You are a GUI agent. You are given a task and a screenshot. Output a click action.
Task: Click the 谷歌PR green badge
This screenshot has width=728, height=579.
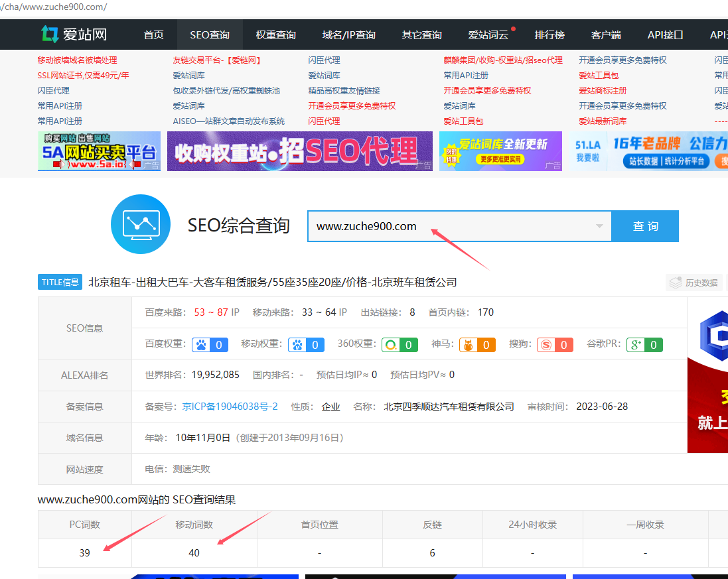click(644, 345)
